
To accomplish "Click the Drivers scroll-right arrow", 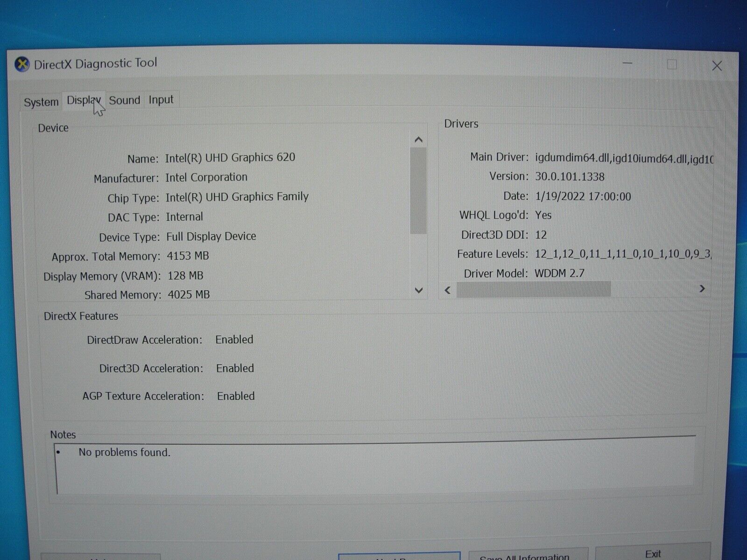I will (x=702, y=289).
